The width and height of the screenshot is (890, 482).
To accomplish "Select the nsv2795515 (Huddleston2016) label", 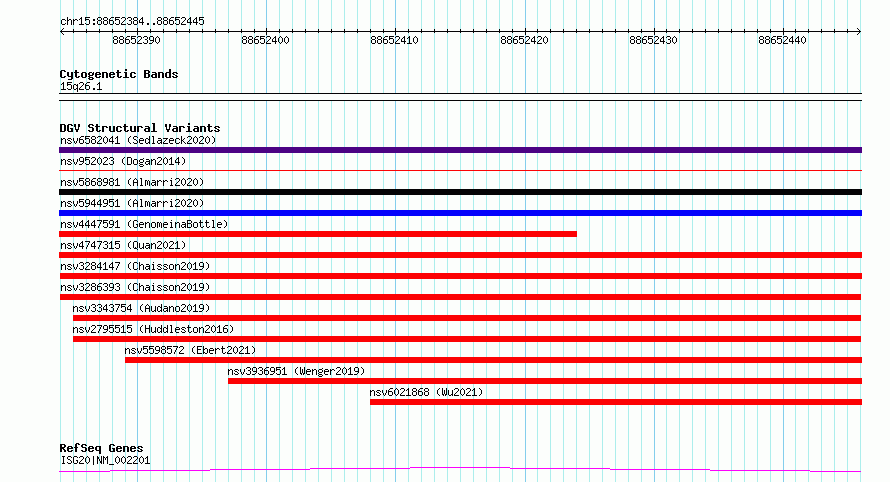I will click(x=153, y=329).
